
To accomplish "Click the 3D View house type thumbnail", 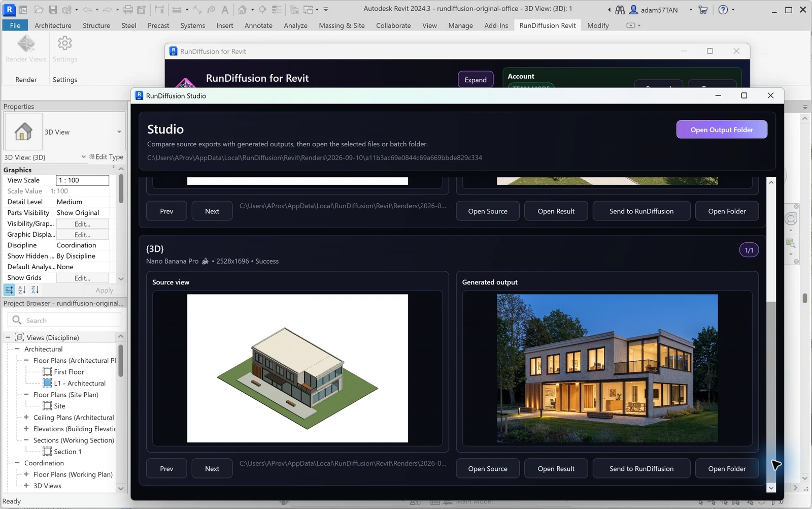I will pos(23,132).
